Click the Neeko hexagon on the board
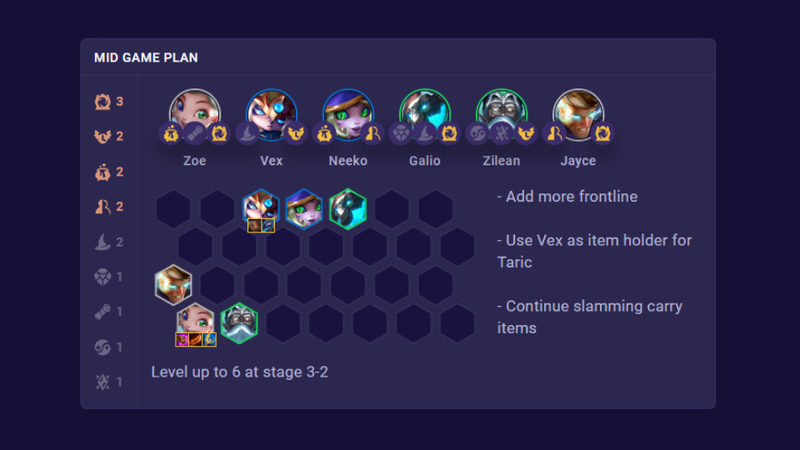Screen dimensions: 800x450 [x=304, y=209]
